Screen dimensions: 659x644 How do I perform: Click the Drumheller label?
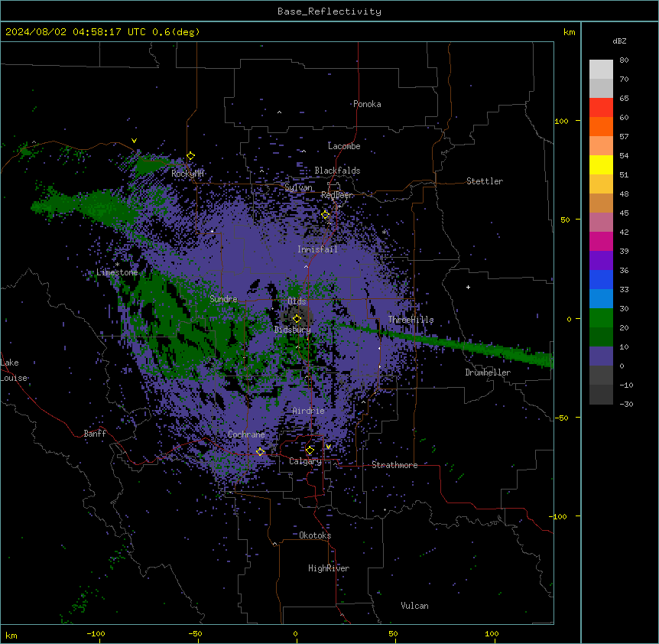click(488, 373)
